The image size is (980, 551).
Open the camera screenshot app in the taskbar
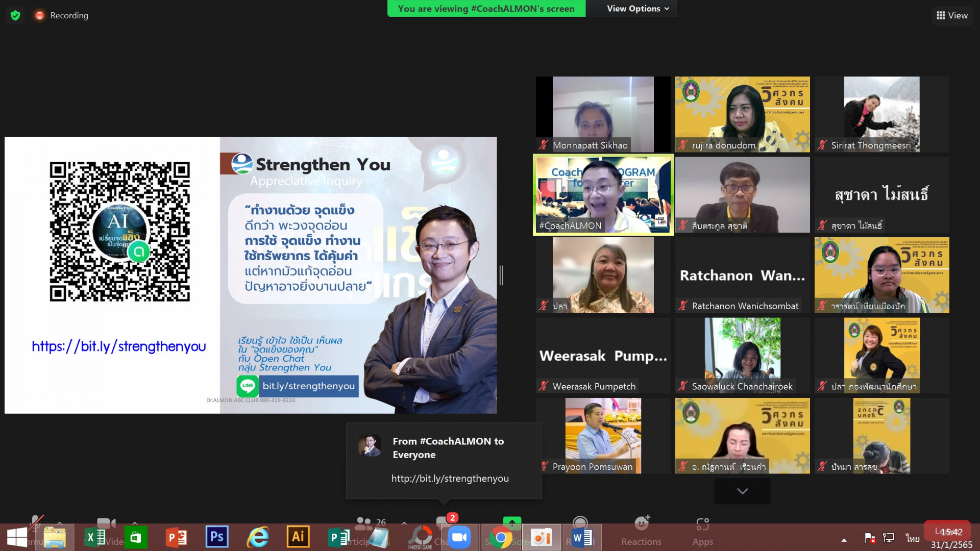(541, 537)
